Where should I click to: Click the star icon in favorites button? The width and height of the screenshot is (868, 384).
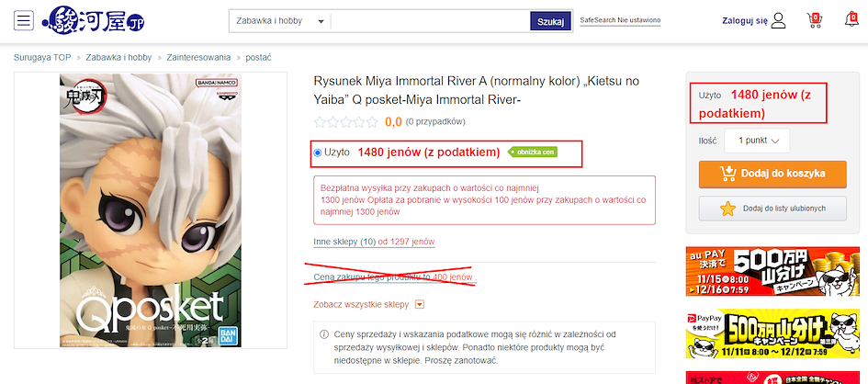[727, 209]
